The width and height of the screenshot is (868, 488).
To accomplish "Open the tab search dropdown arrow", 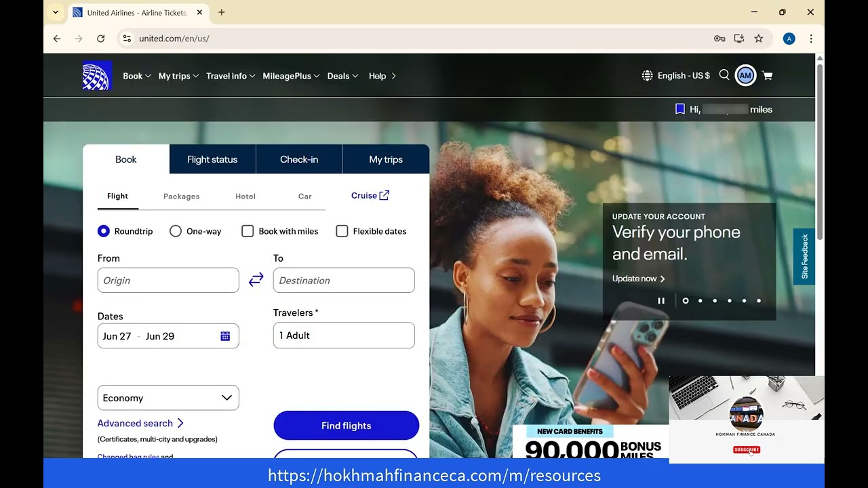I will pos(56,12).
